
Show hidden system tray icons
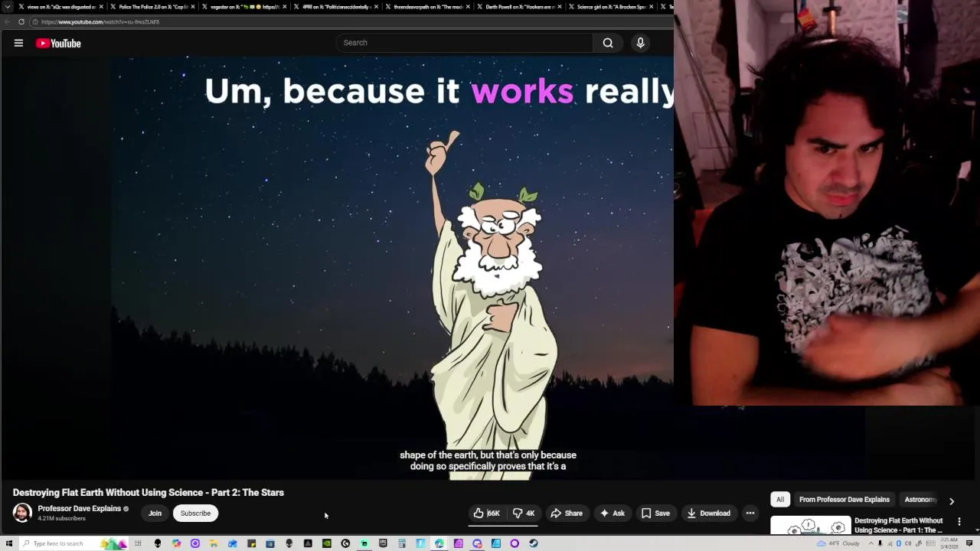[x=871, y=543]
